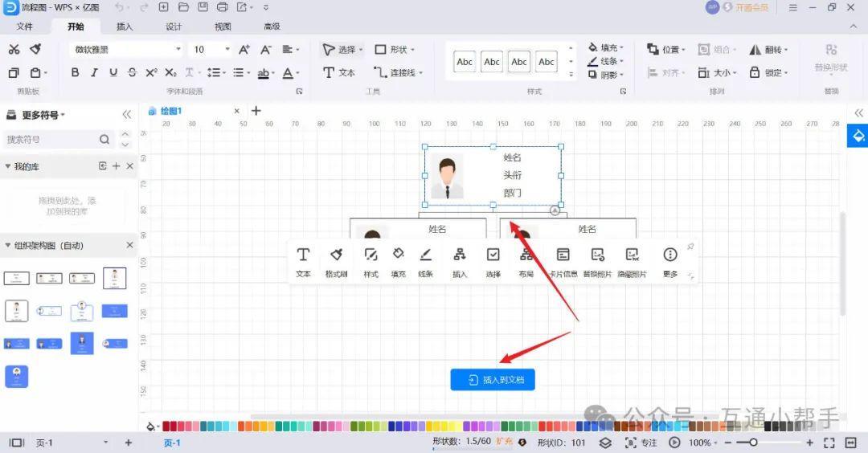Click the Open folder icon in the title bar

183,7
